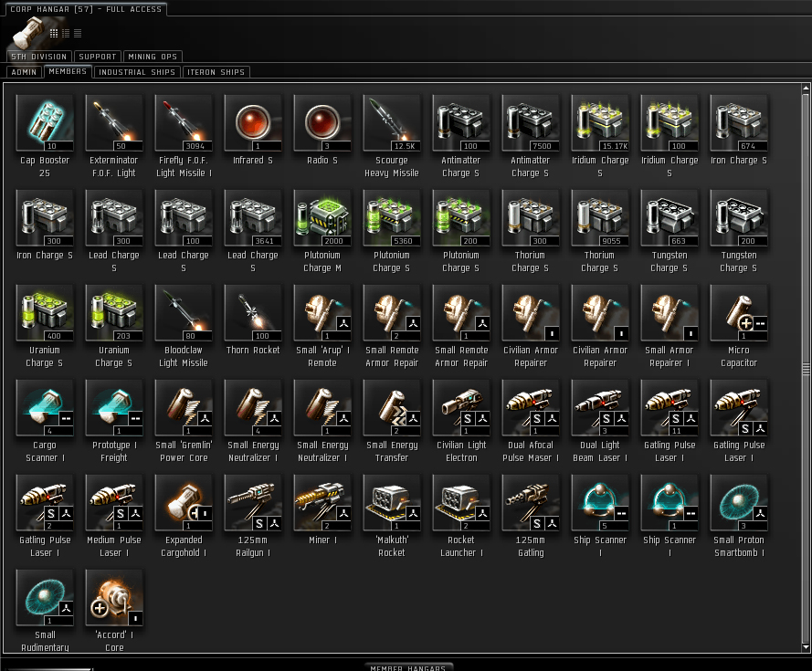Pick the Scourge Heavy Missile stack
Screen dimensions: 812x671
(x=392, y=123)
